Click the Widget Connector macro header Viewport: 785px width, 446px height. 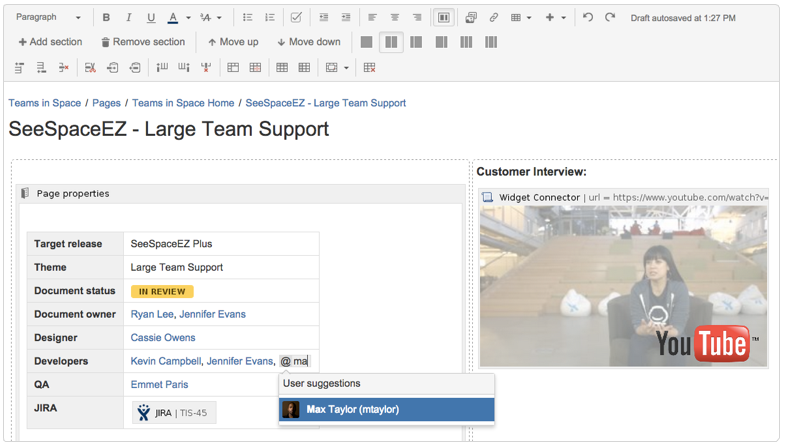[x=623, y=197]
